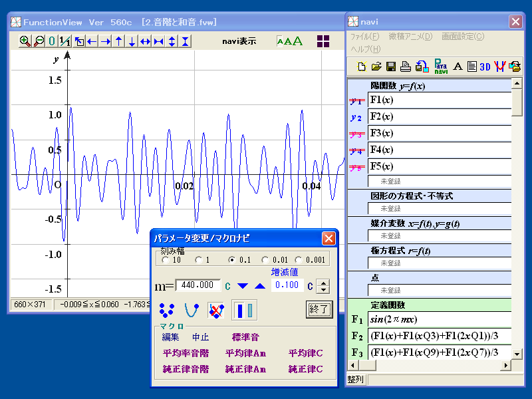
Task: Edit F1 definition sin(2πmx)
Action: [x=440, y=319]
